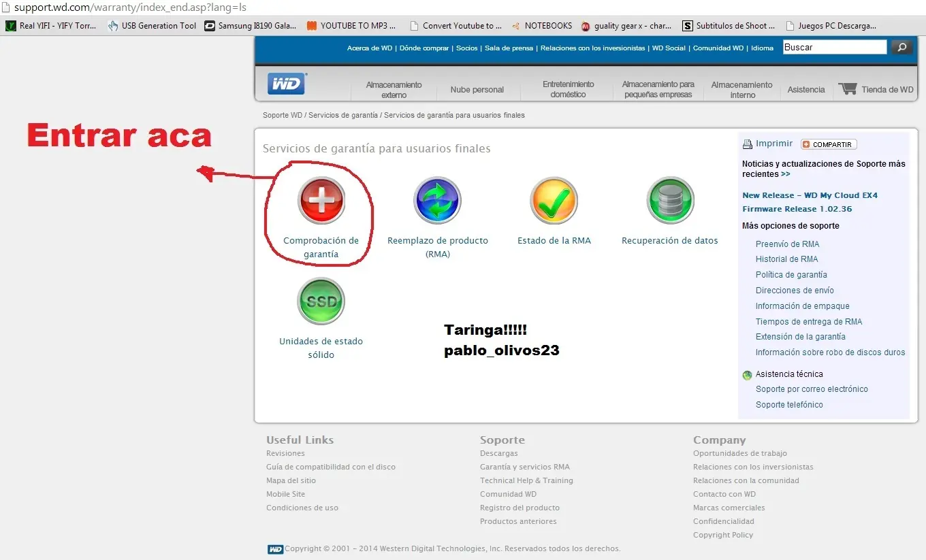Open the Extensión de la garantía link
926x560 pixels.
801,337
